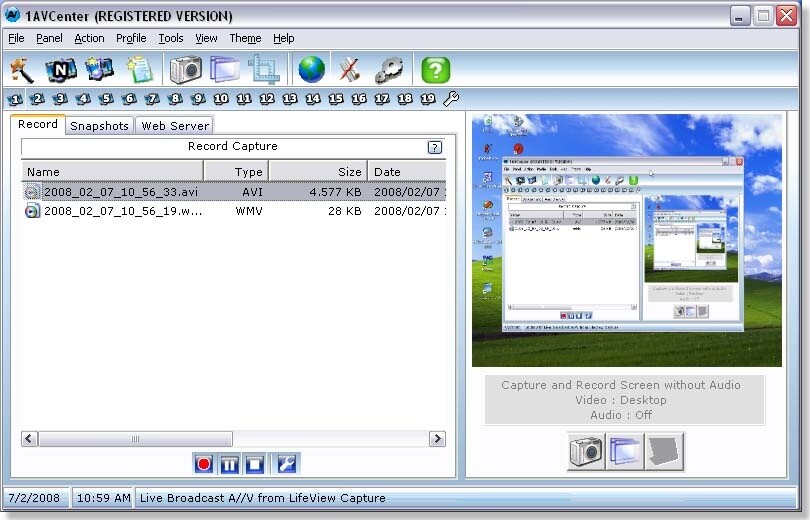Select profile number 18
Image resolution: width=810 pixels, height=520 pixels.
click(x=404, y=99)
